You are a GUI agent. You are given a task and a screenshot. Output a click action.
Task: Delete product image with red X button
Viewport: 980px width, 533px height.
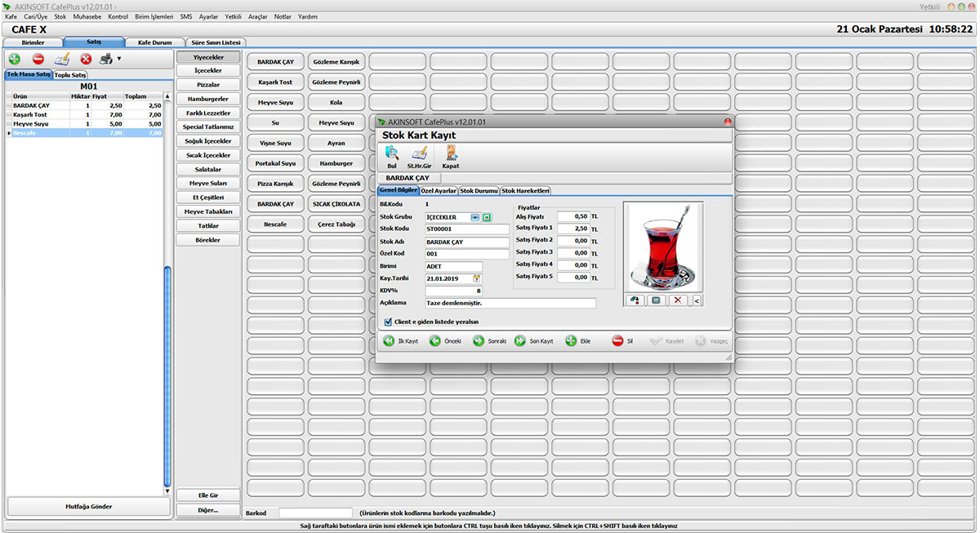(678, 300)
